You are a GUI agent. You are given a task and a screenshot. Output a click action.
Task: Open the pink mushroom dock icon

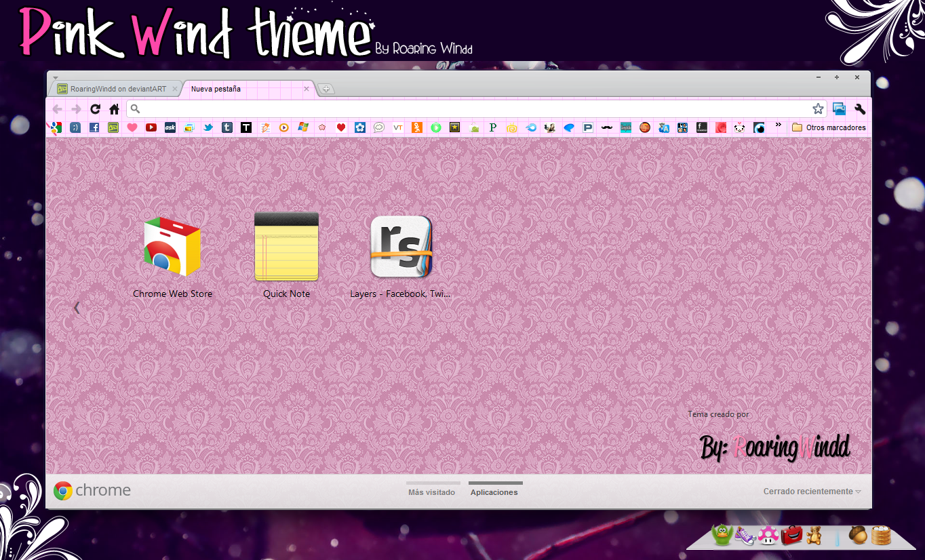pos(768,535)
